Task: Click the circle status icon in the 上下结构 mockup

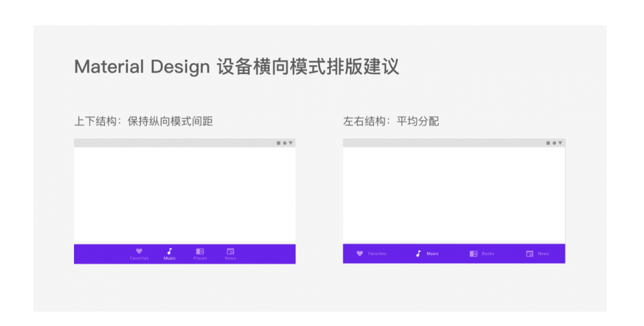Action: pyautogui.click(x=285, y=143)
